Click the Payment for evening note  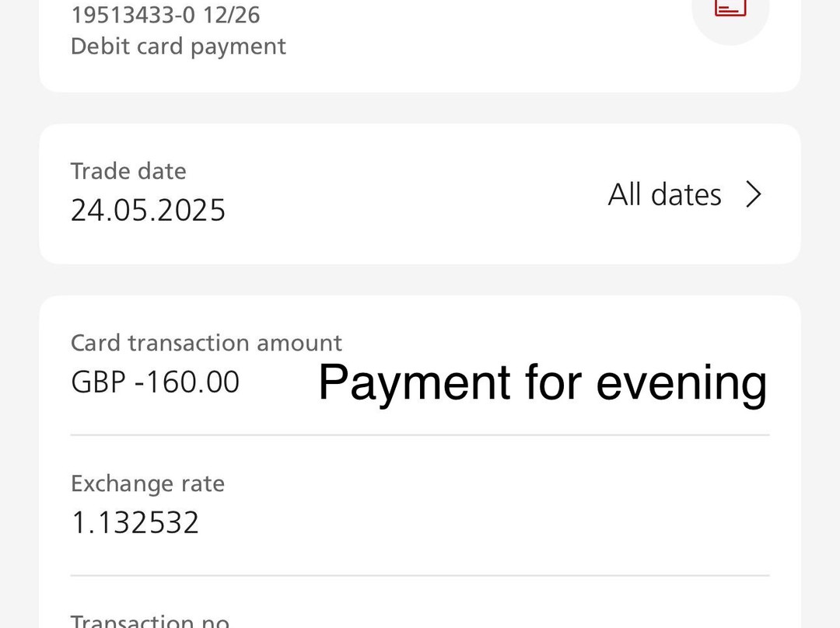[x=542, y=382]
